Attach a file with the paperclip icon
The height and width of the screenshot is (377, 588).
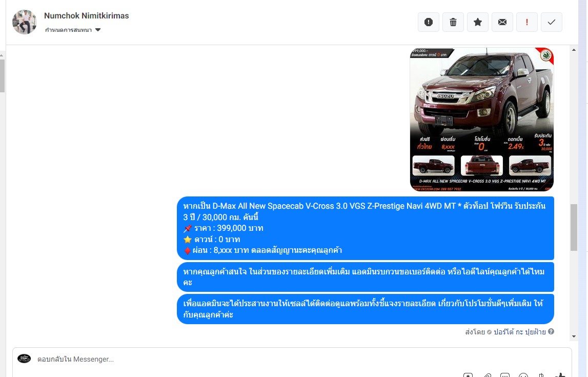point(486,375)
